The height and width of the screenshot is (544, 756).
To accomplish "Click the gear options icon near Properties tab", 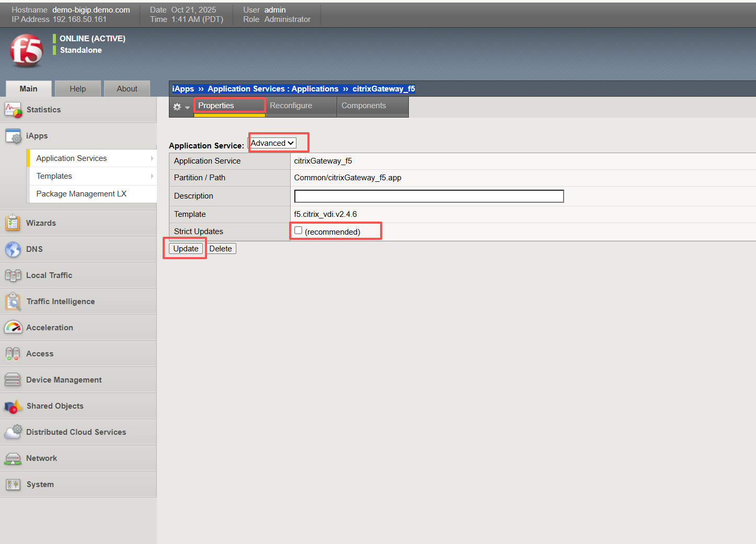I will [x=177, y=106].
